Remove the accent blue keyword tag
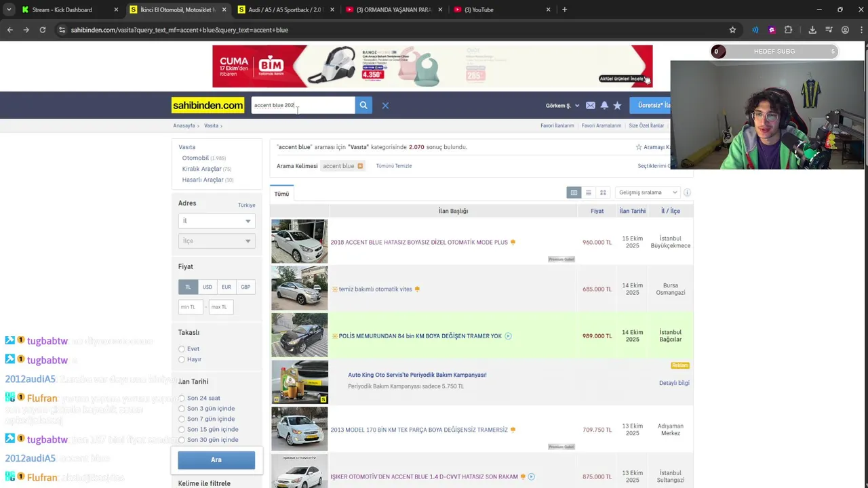Viewport: 868px width, 488px height. click(360, 166)
